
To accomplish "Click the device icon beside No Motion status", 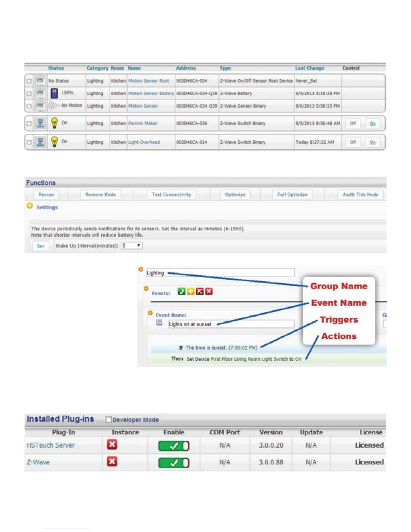I will coord(40,106).
